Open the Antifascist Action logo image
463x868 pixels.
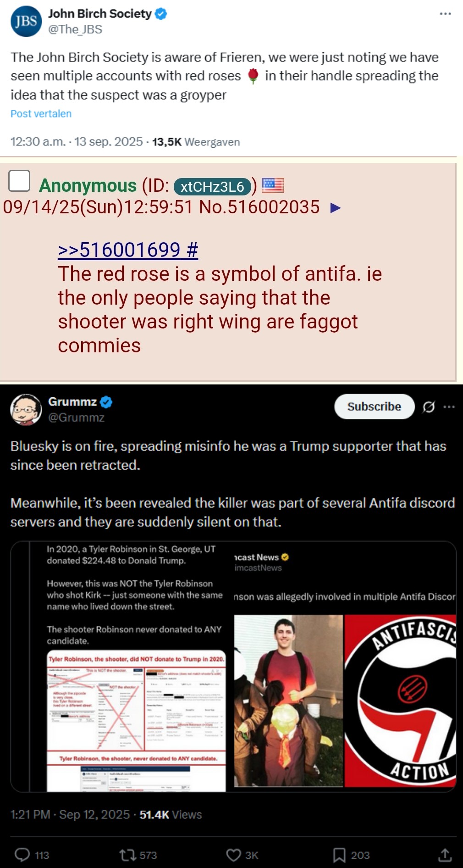400,701
